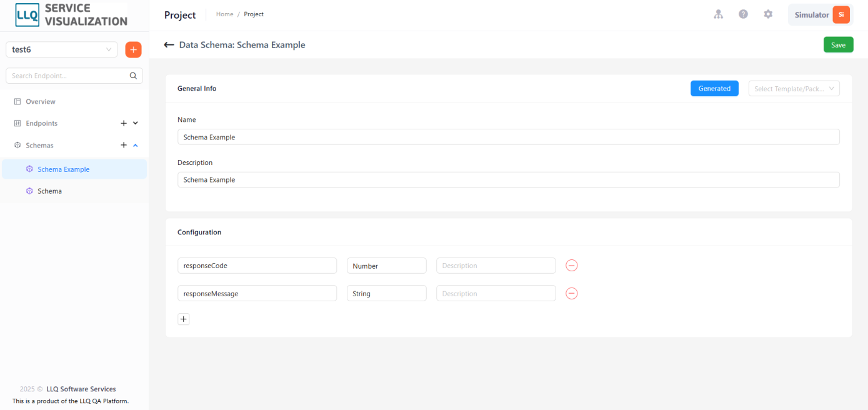Click the Name input field
Viewport: 868px width, 410px height.
[x=509, y=137]
